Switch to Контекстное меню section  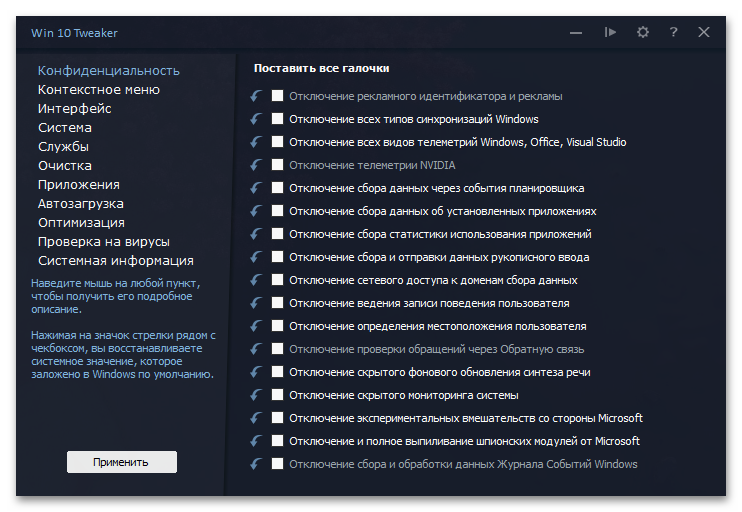(99, 90)
